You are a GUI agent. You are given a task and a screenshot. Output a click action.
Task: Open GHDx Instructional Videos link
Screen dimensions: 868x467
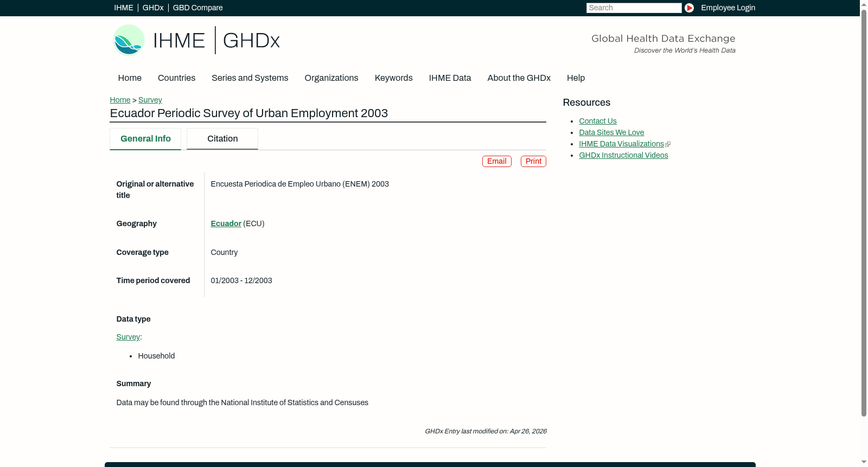[624, 156]
